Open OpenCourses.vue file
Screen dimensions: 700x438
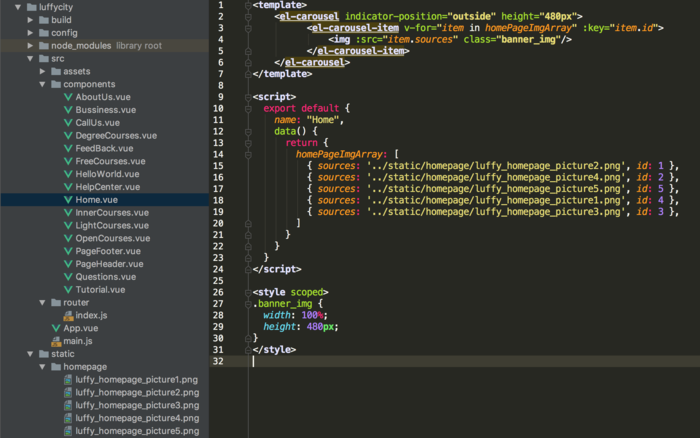point(112,238)
